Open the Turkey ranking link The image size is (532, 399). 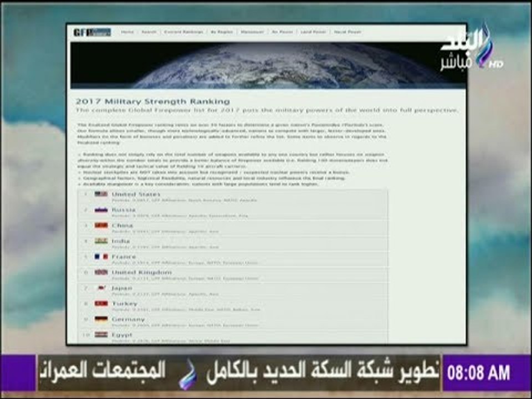[x=125, y=304]
